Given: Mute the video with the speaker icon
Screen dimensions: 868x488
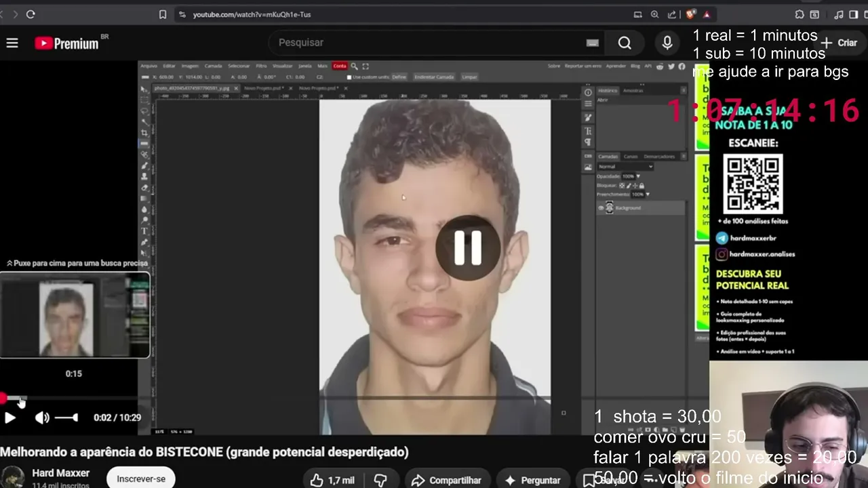Looking at the screenshot, I should [x=42, y=418].
